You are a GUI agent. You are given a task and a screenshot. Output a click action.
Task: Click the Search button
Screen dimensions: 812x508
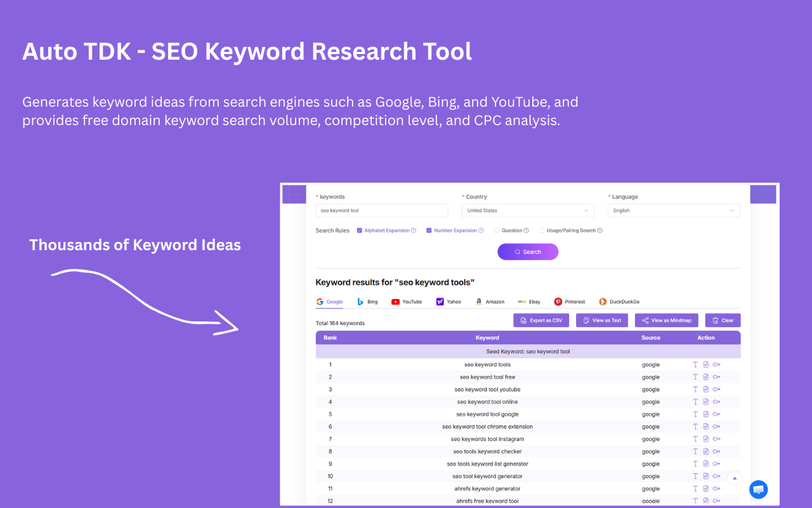point(527,251)
